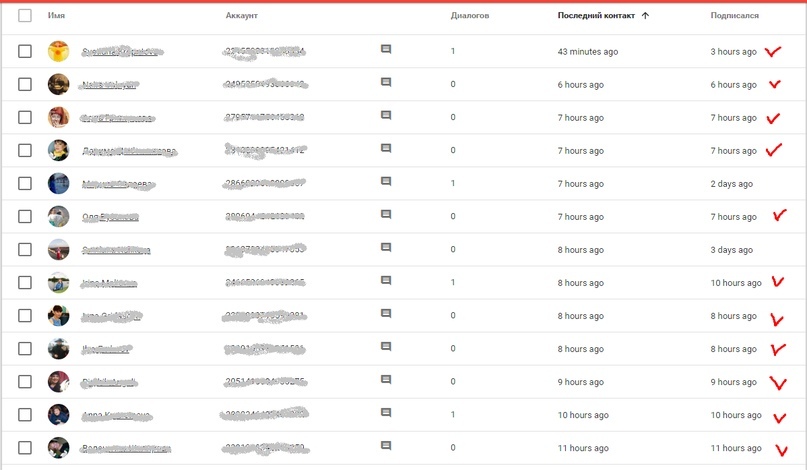The height and width of the screenshot is (470, 807).
Task: Click message icon for subscriber from 3 days ago
Action: pyautogui.click(x=386, y=248)
